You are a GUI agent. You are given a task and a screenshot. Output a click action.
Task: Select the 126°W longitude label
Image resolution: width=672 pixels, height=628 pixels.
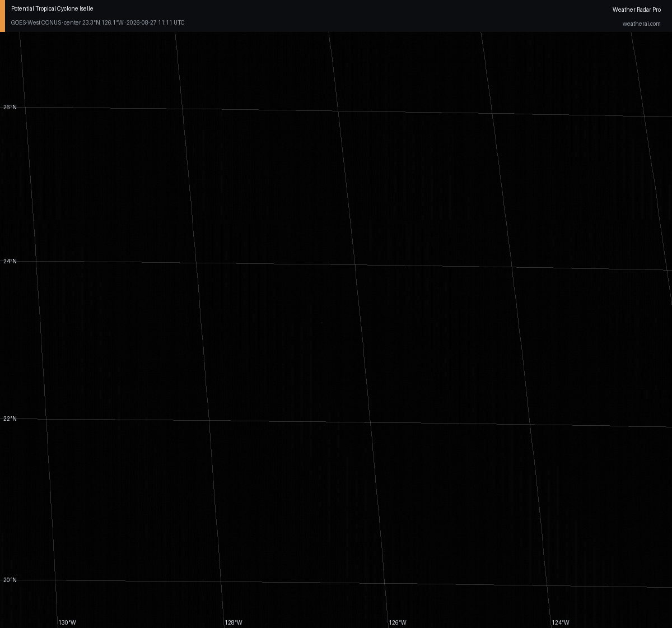click(398, 622)
